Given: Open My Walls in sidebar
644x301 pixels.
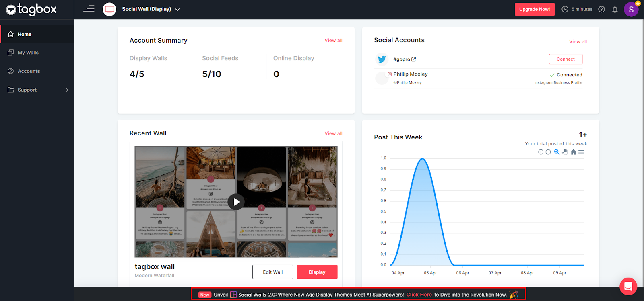Looking at the screenshot, I should (37, 53).
